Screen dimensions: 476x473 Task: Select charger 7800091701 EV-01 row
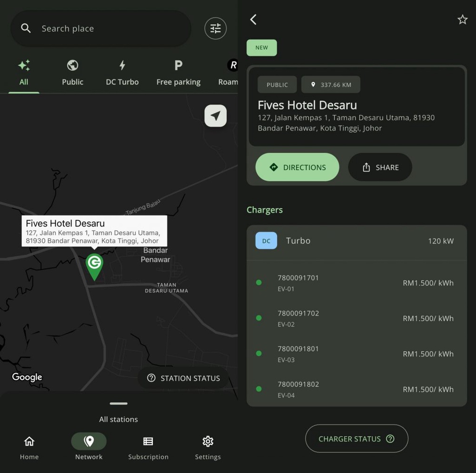tap(357, 283)
